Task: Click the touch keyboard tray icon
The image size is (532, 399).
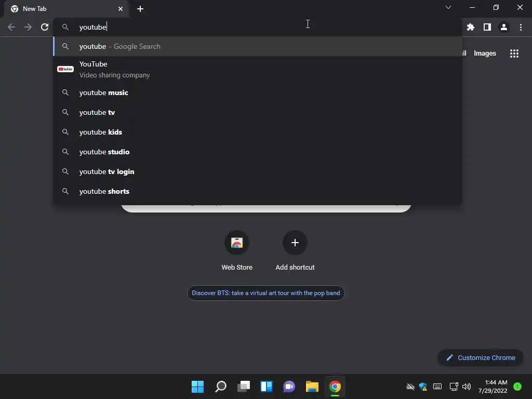Action: pos(437,387)
